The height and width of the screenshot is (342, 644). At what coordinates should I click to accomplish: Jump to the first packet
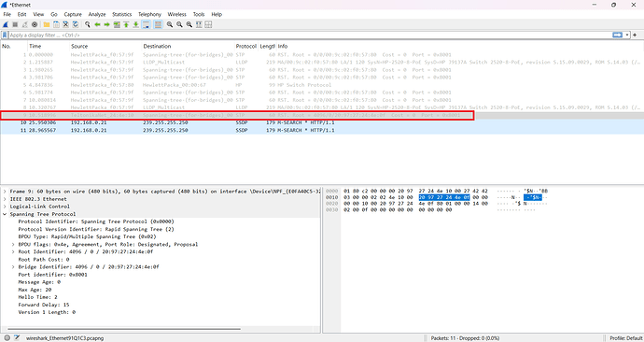127,24
